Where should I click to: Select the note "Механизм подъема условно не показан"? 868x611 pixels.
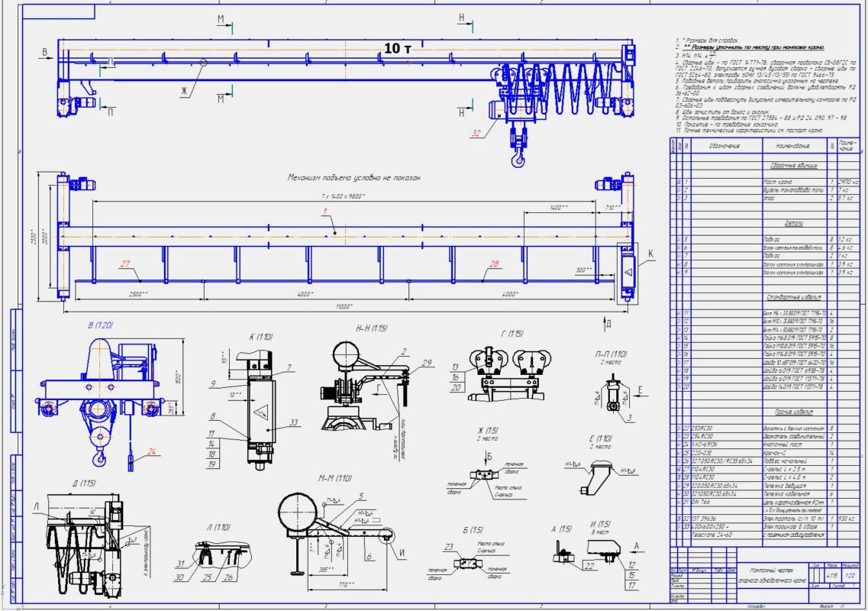tap(353, 177)
